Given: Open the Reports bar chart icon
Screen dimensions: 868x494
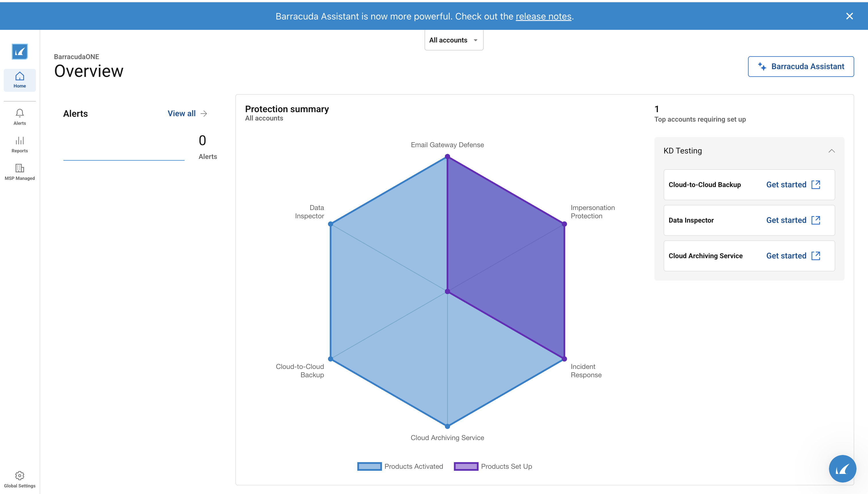Looking at the screenshot, I should click(x=20, y=141).
